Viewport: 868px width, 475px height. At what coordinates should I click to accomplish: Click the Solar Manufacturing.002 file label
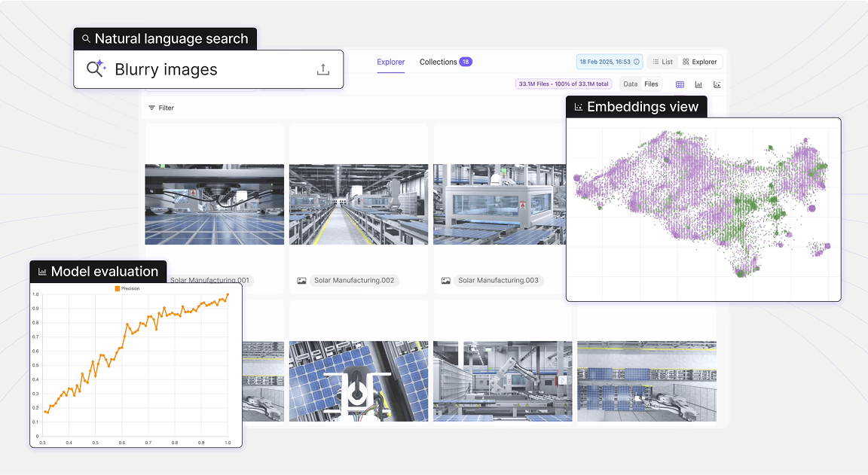(354, 280)
